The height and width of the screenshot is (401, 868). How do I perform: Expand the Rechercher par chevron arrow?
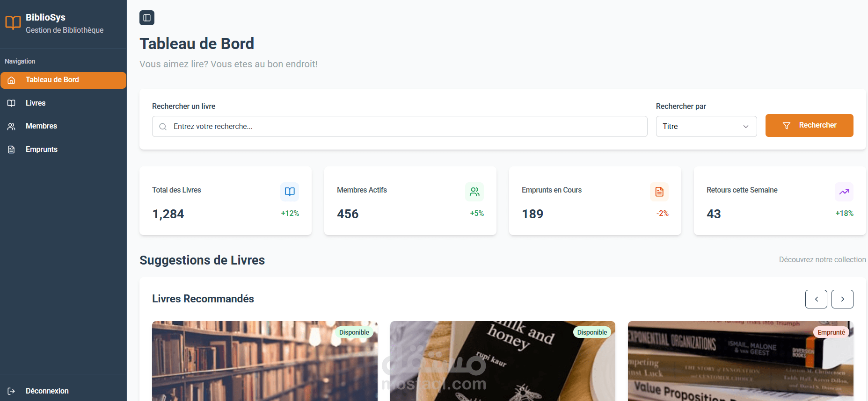tap(746, 127)
